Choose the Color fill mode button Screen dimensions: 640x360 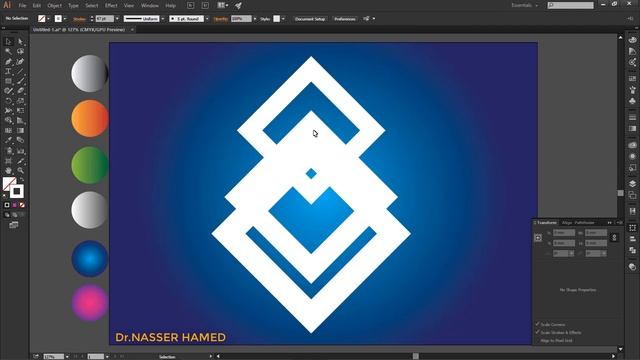point(7,205)
